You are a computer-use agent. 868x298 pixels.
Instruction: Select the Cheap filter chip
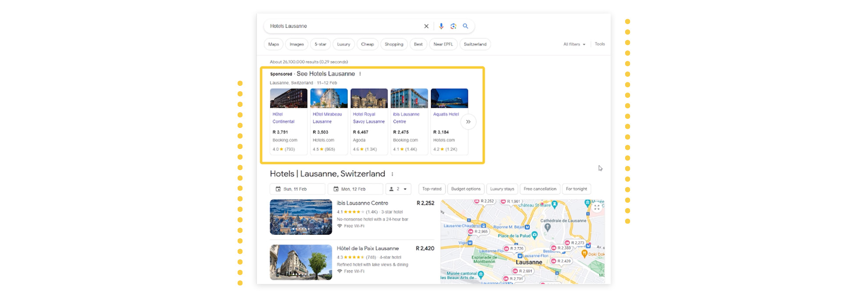pyautogui.click(x=367, y=44)
